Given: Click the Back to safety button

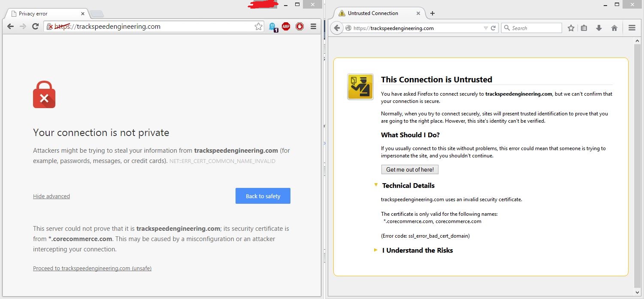Looking at the screenshot, I should click(263, 196).
